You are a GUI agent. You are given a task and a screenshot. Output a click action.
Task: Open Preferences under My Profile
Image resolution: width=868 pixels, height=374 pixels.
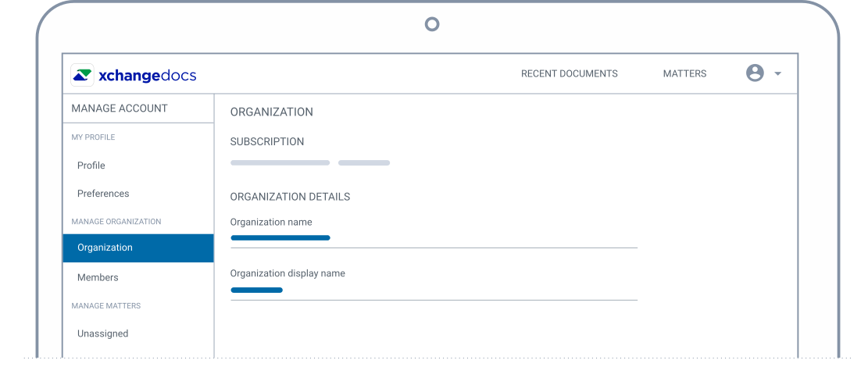(x=103, y=194)
